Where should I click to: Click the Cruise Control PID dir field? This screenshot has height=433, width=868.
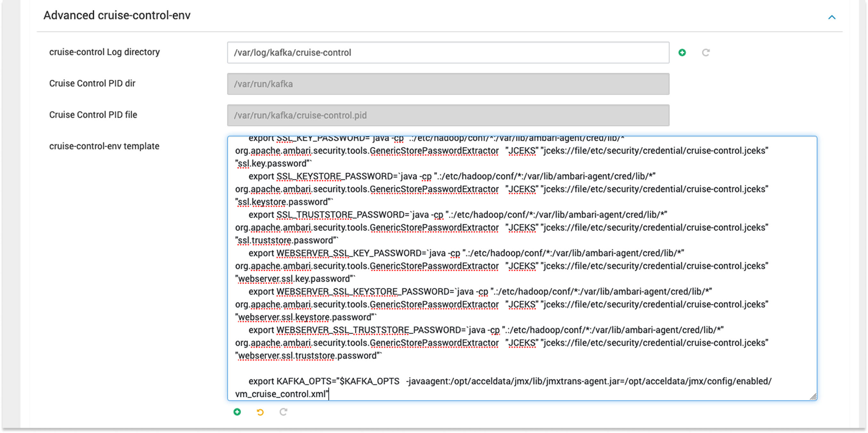coord(448,84)
